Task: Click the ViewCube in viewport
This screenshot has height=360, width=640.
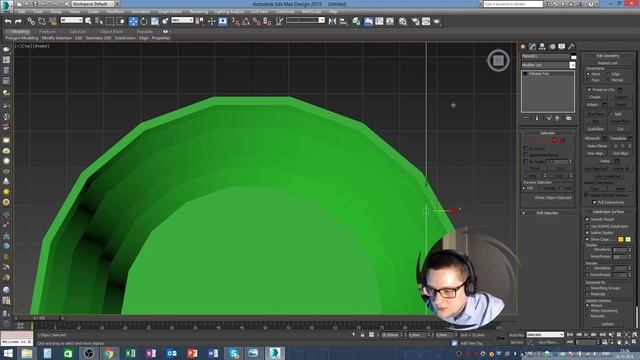Action: click(x=498, y=60)
